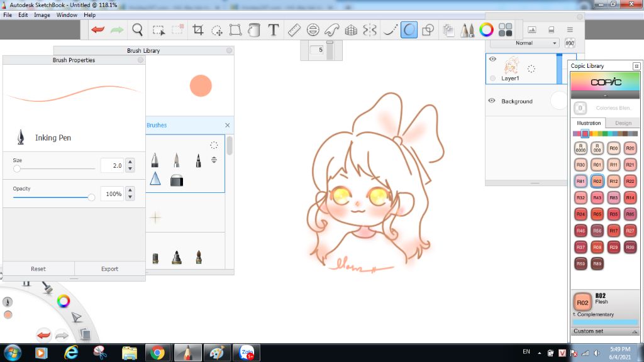
Task: Select the rectangular Selection tool
Action: [158, 30]
